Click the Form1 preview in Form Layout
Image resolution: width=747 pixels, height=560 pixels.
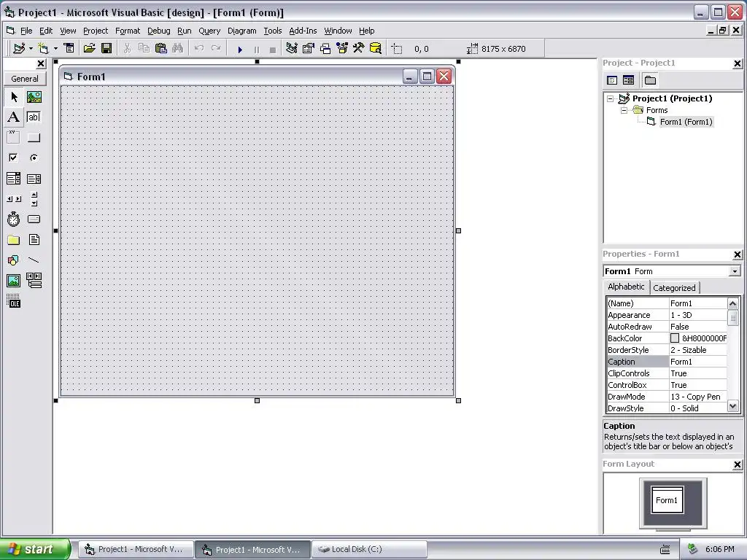[x=667, y=500]
